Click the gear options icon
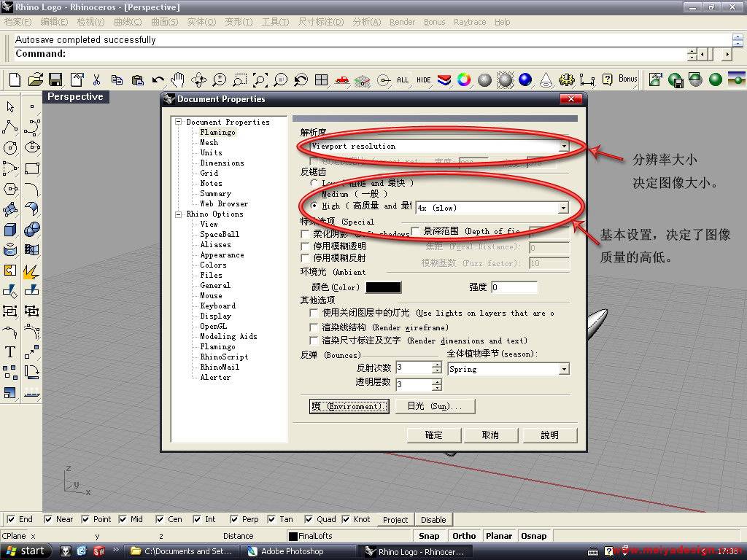 [x=566, y=79]
